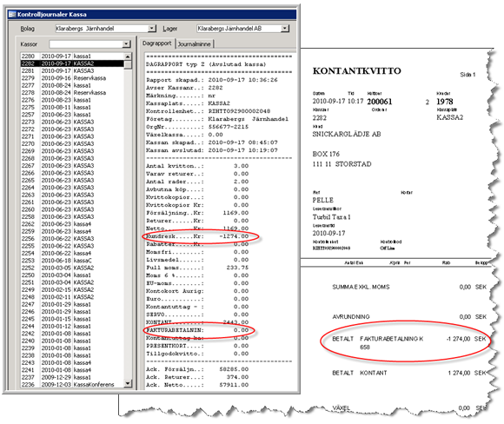Click the FAKTURABETALNIN line in report

click(x=197, y=330)
